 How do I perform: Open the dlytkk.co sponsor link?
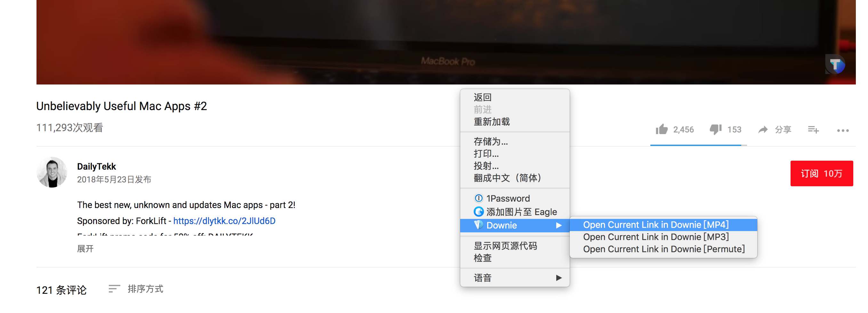pos(224,221)
